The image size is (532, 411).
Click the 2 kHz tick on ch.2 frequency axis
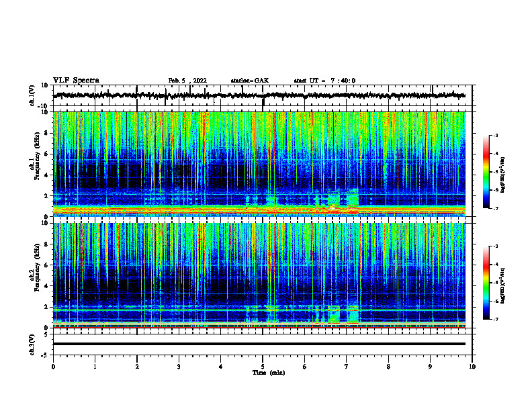pyautogui.click(x=46, y=307)
